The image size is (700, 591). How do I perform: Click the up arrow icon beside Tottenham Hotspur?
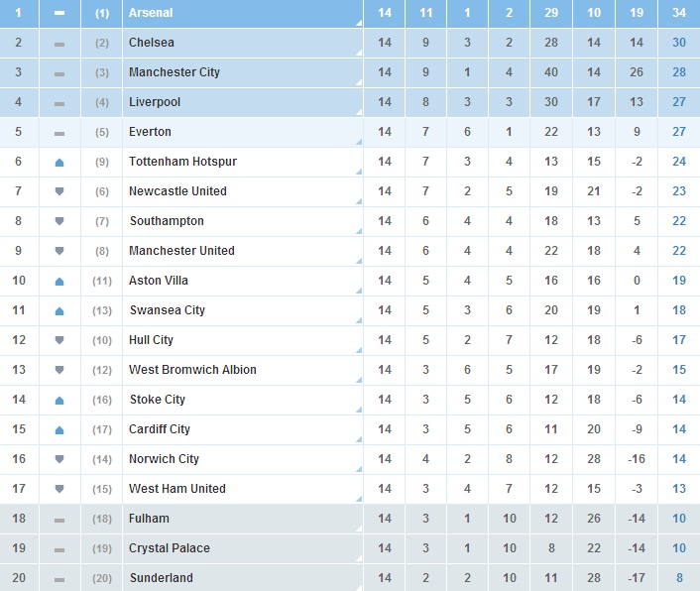point(59,163)
